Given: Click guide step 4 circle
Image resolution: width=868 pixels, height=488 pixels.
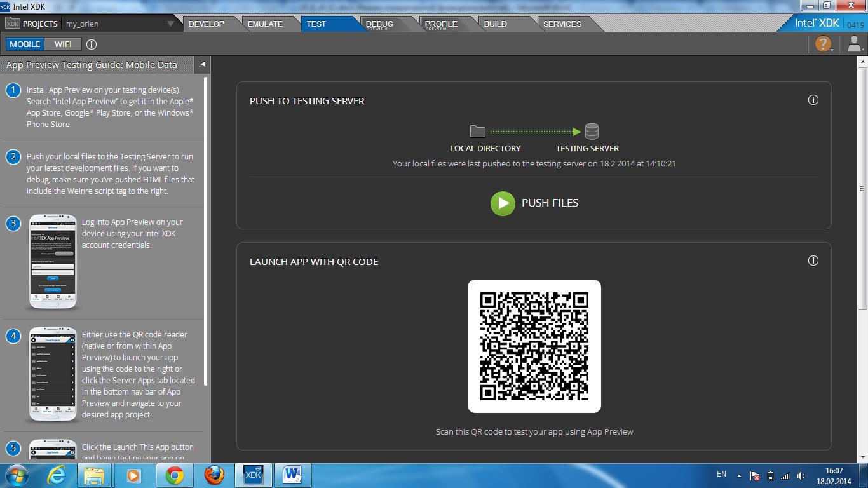Looking at the screenshot, I should pyautogui.click(x=13, y=336).
